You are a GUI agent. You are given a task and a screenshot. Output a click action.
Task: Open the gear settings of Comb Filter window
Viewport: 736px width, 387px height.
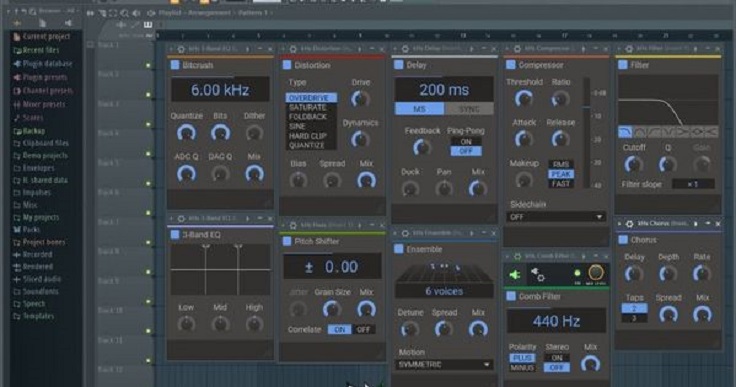coord(517,256)
